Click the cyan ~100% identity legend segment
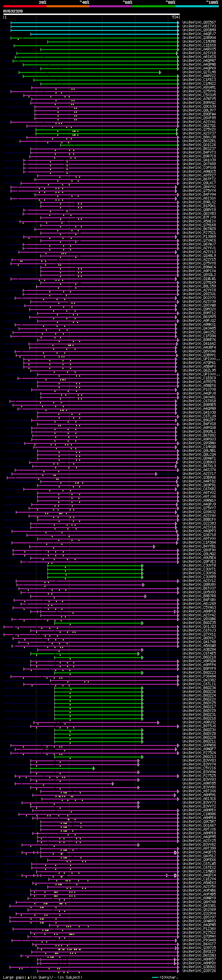 tap(197, 6)
